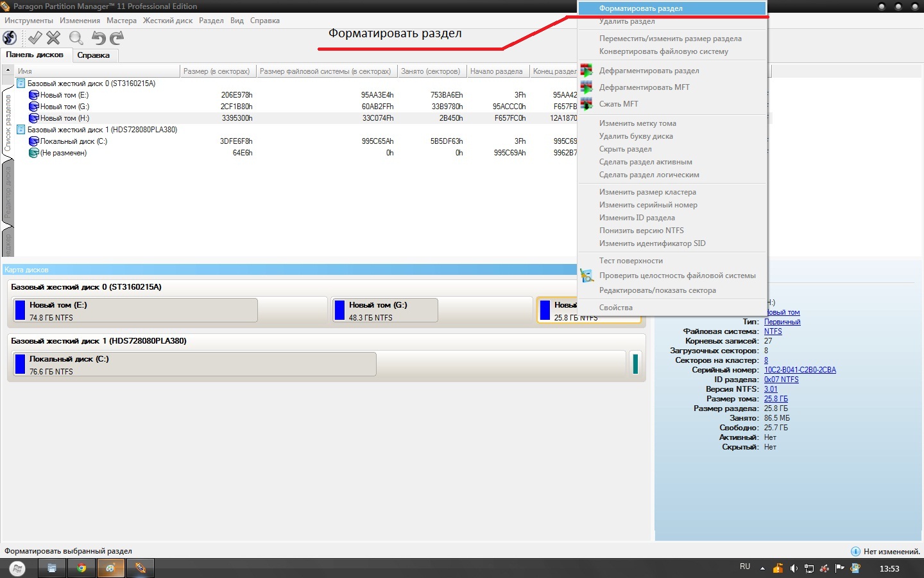The image size is (924, 578).
Task: Click the Первичный type link
Action: 782,322
